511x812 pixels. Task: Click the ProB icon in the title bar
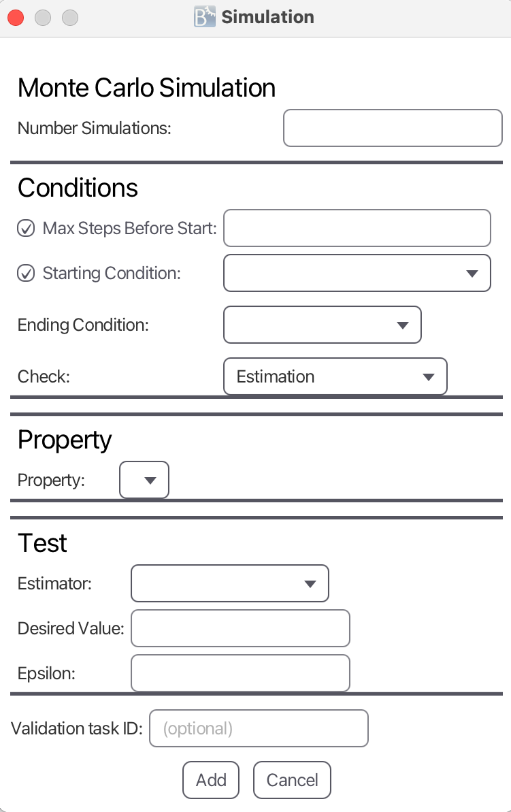pos(205,17)
